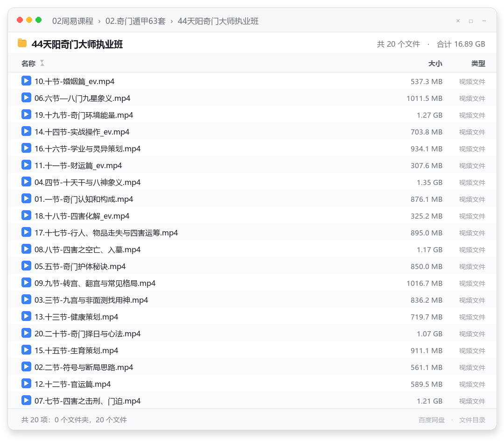This screenshot has height=441, width=504.
Task: Click video icon for 10.十节-婚姻篇_ev.mp4
Action: (26, 81)
